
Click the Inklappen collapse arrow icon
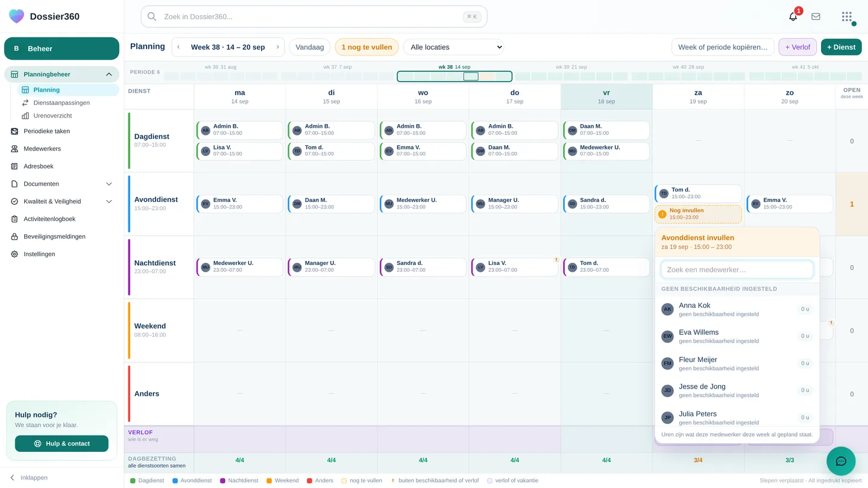click(12, 478)
